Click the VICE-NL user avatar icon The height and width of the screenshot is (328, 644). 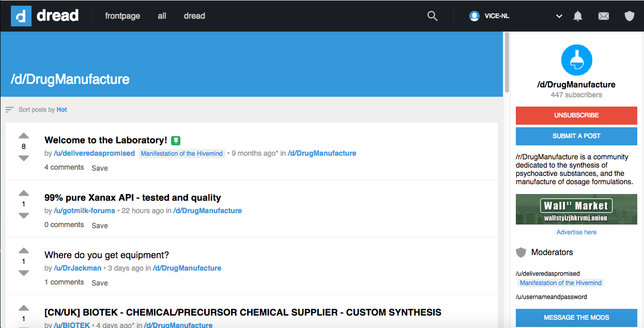(x=474, y=16)
